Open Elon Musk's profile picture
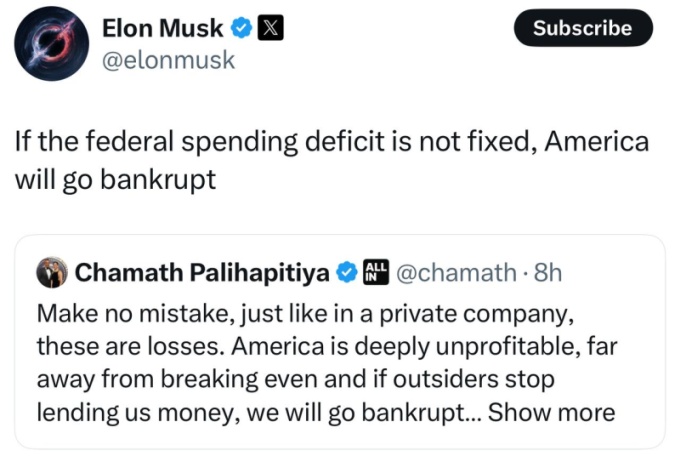 (x=51, y=42)
